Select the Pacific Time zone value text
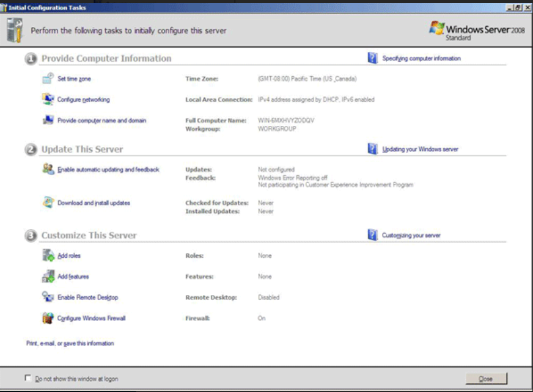533x392 pixels. 307,79
